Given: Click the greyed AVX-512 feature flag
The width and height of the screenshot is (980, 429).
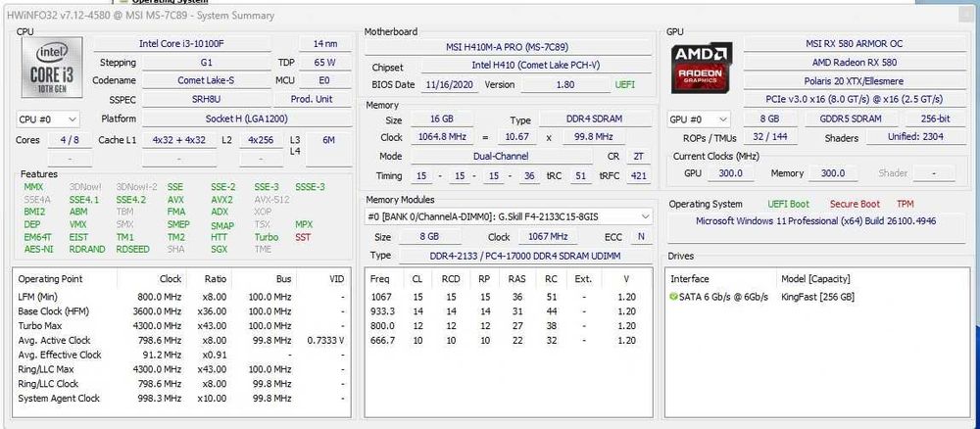Looking at the screenshot, I should pos(271,200).
